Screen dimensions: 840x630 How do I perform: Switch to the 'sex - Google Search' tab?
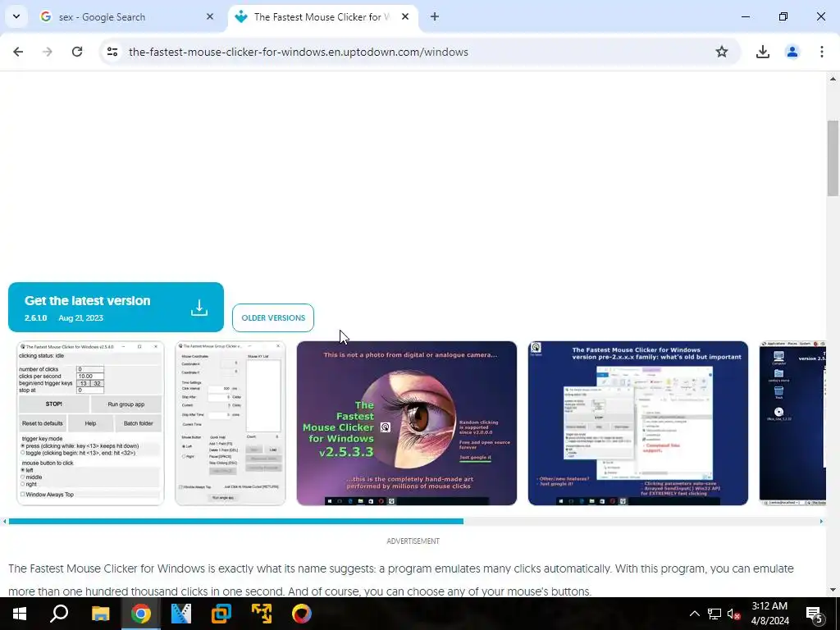[127, 17]
